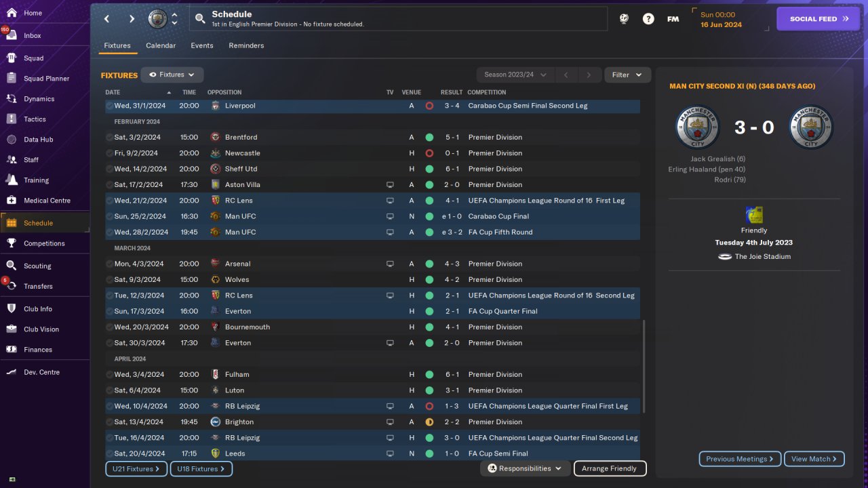The height and width of the screenshot is (488, 868).
Task: Toggle the check mark on Wolves fixture
Action: [x=109, y=279]
